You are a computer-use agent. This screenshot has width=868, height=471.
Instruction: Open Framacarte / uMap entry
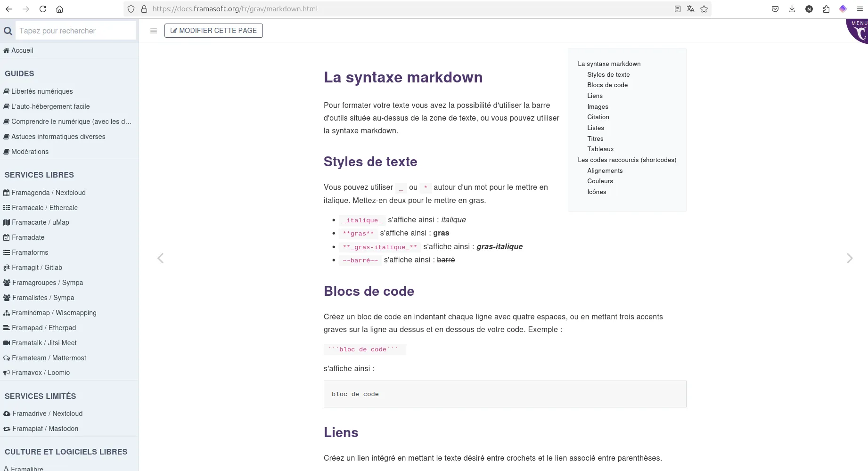pyautogui.click(x=69, y=222)
